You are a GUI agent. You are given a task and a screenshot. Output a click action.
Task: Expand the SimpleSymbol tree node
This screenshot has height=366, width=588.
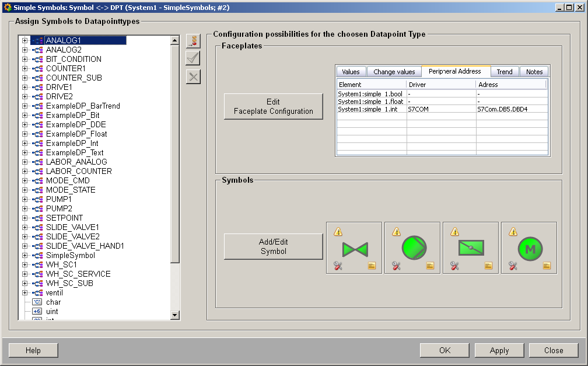[24, 255]
